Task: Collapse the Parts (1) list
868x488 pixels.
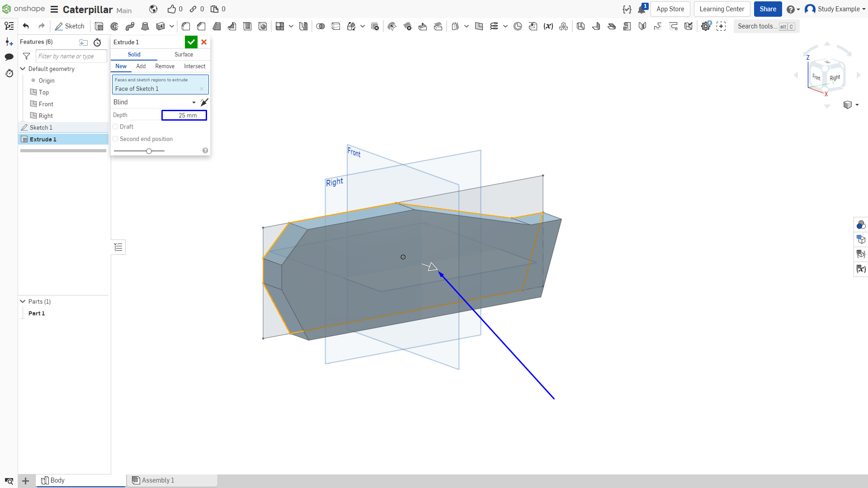Action: 23,301
